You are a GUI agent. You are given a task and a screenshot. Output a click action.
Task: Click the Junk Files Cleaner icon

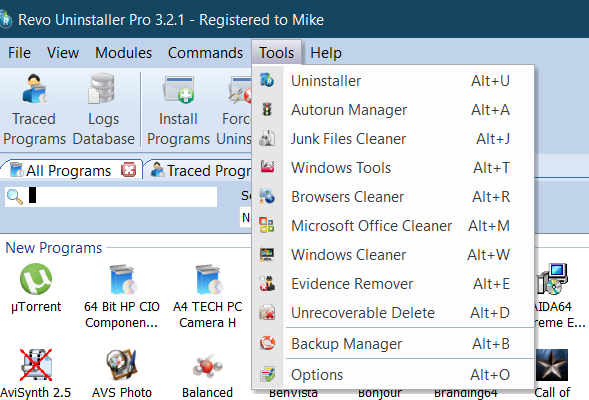267,138
